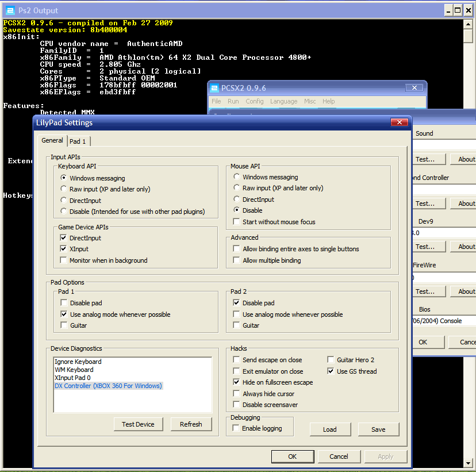Select the General tab
Viewport: 476px width, 472px height.
tap(52, 140)
